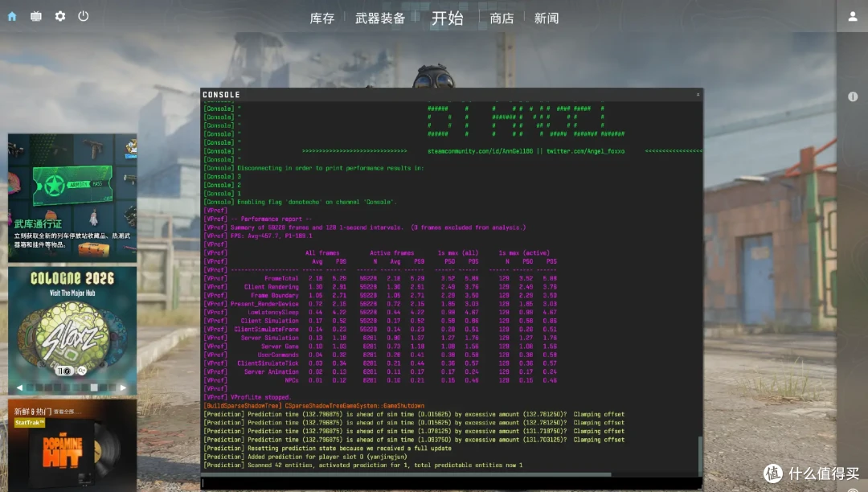Open the 武库通行证 armory pass card
868x492 pixels.
click(x=72, y=198)
